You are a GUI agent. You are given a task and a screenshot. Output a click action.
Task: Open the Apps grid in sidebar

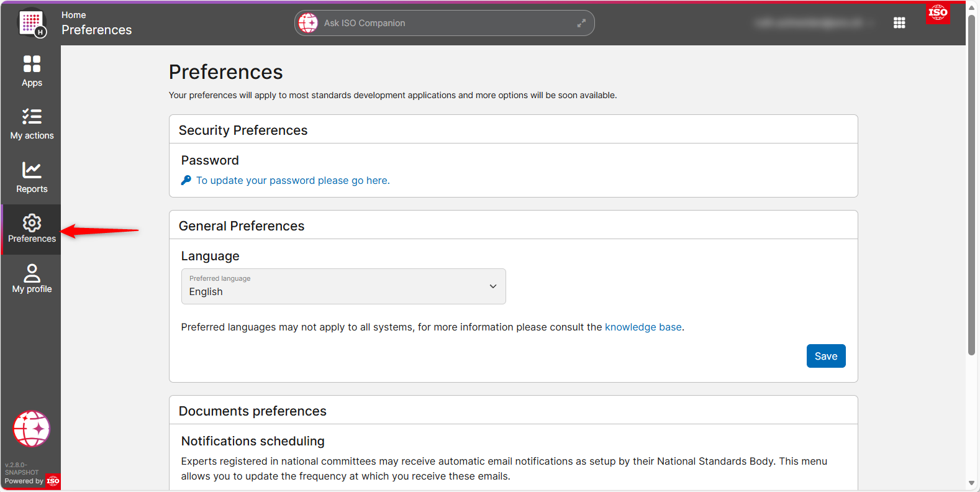click(x=32, y=71)
